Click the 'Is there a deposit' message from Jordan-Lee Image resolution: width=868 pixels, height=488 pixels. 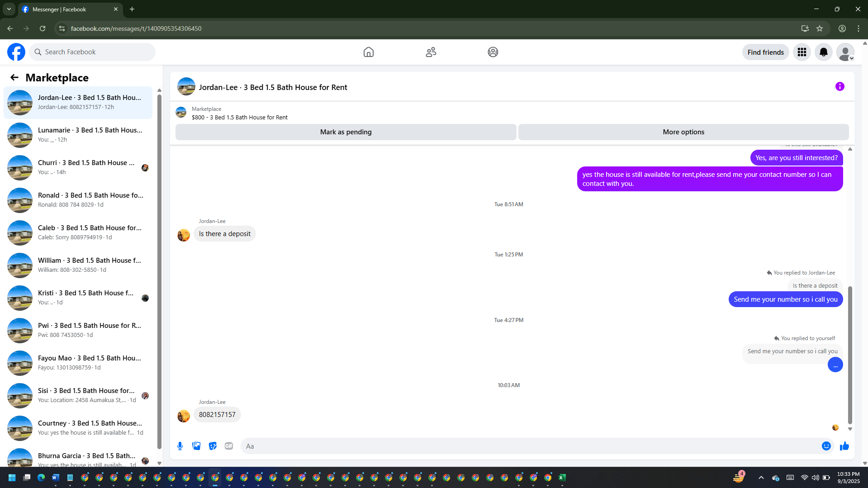pyautogui.click(x=225, y=234)
